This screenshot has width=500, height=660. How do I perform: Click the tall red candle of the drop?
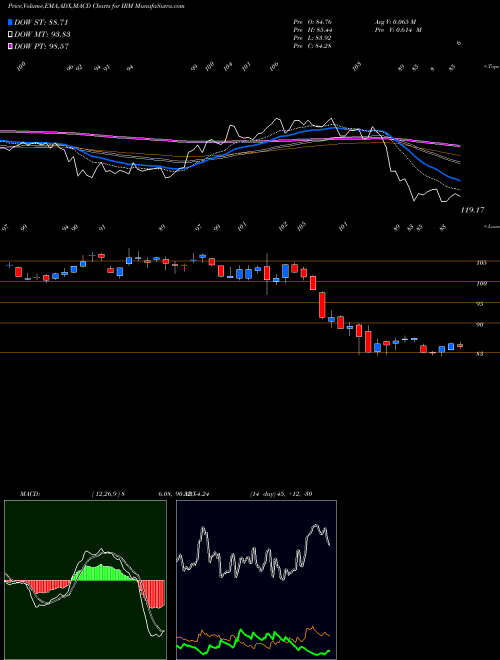322,305
